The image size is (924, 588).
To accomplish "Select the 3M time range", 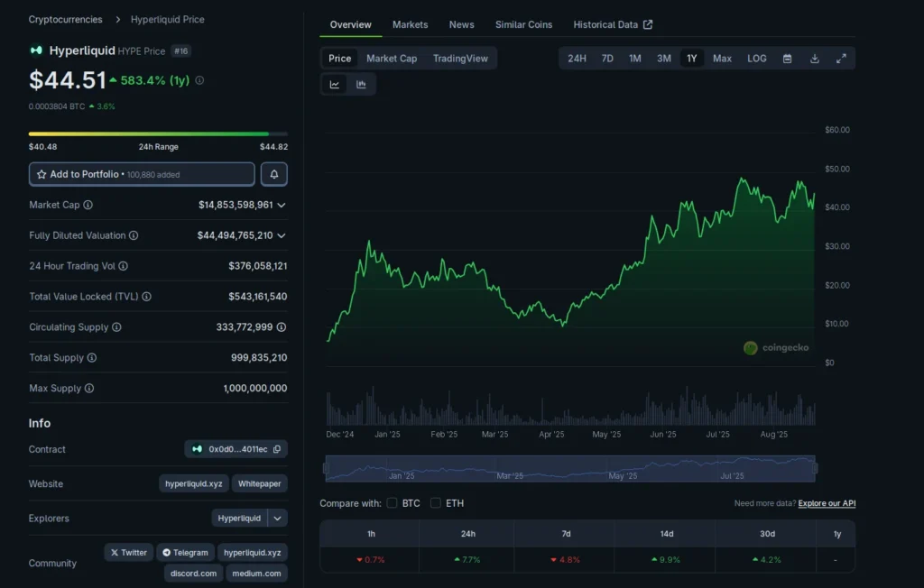I will 664,59.
